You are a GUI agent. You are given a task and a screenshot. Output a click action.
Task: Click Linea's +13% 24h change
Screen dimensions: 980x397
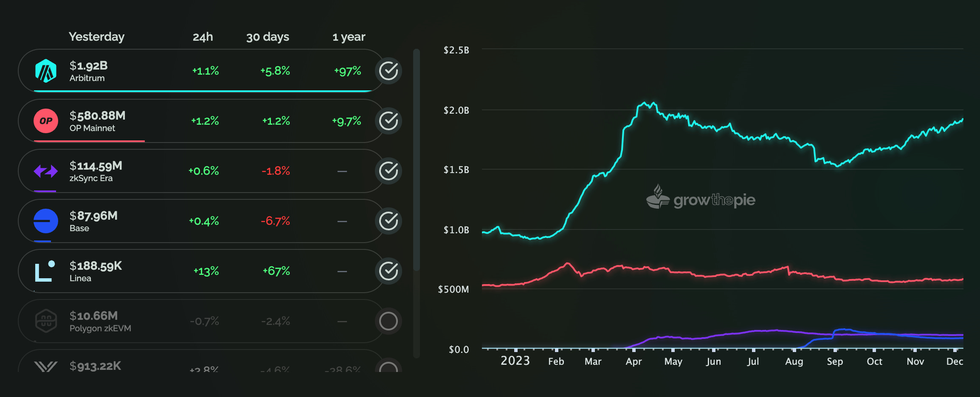206,271
